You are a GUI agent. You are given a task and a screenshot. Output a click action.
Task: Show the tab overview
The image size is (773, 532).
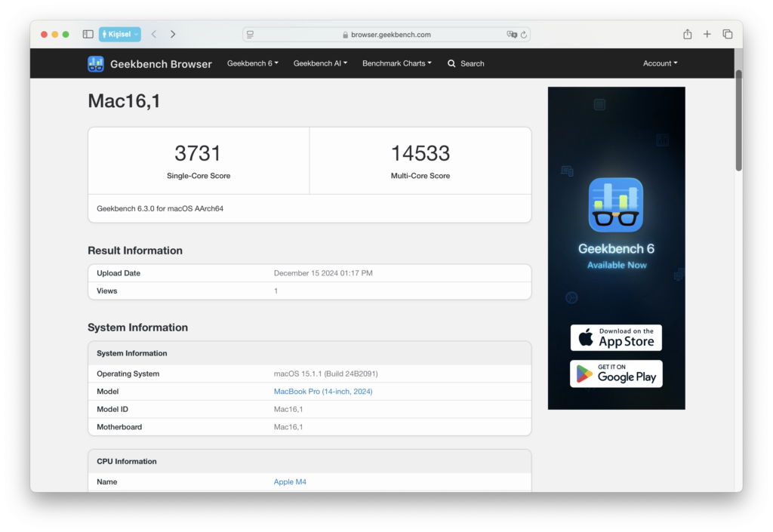click(728, 35)
